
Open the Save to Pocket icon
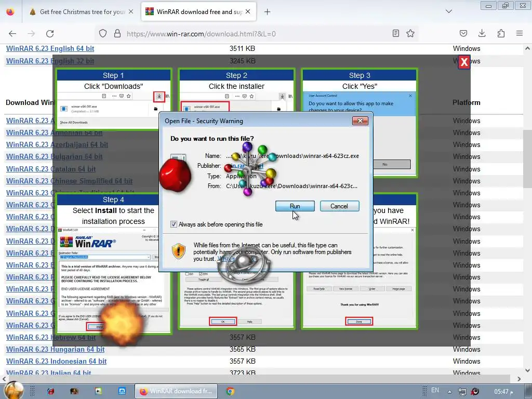463,33
